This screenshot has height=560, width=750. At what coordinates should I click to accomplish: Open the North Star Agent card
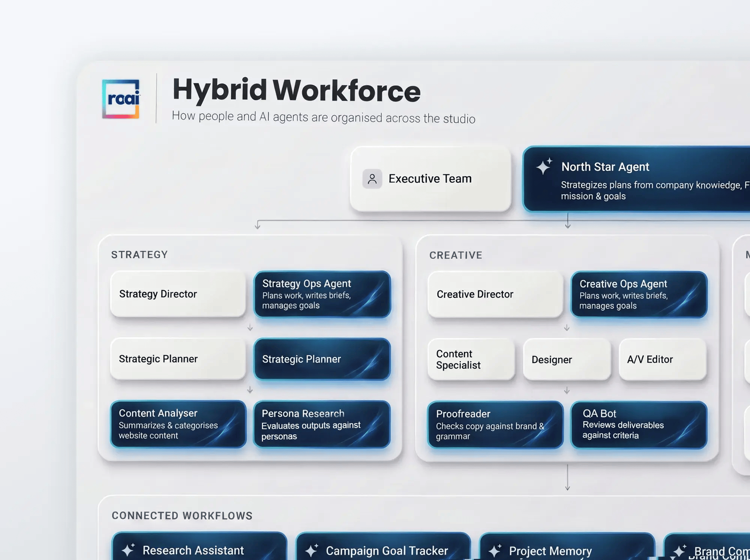pos(637,179)
